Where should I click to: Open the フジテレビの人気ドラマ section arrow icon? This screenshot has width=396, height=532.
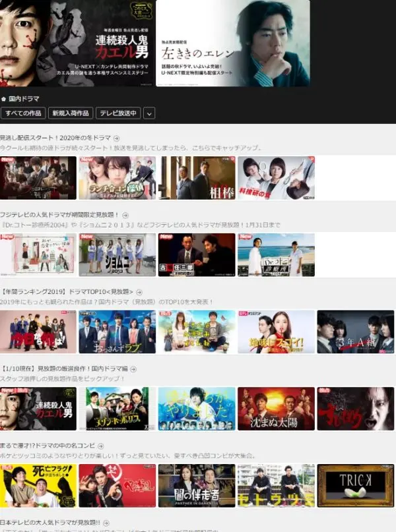click(x=125, y=215)
